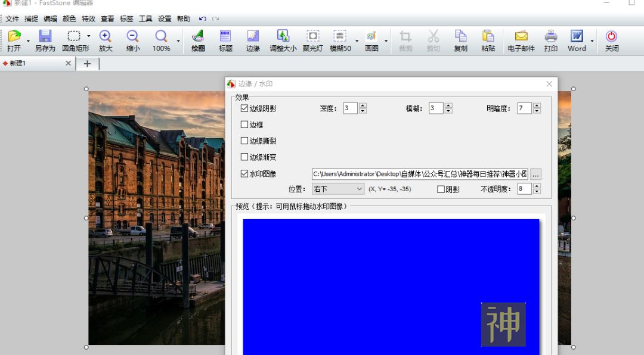Decrease the 不透明度 value
The width and height of the screenshot is (644, 355).
pyautogui.click(x=537, y=192)
